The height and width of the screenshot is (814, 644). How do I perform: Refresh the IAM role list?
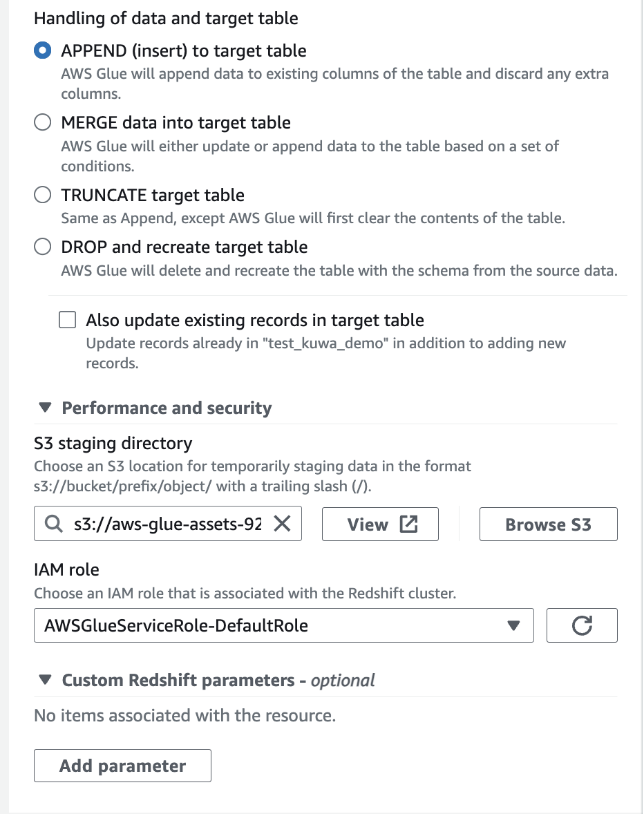click(x=582, y=625)
